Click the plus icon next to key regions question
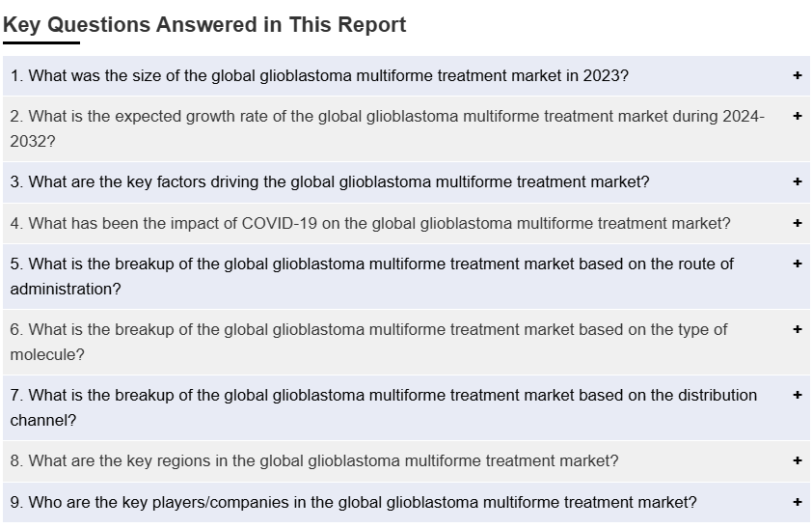Viewport: 812px width, 528px height. 797,460
